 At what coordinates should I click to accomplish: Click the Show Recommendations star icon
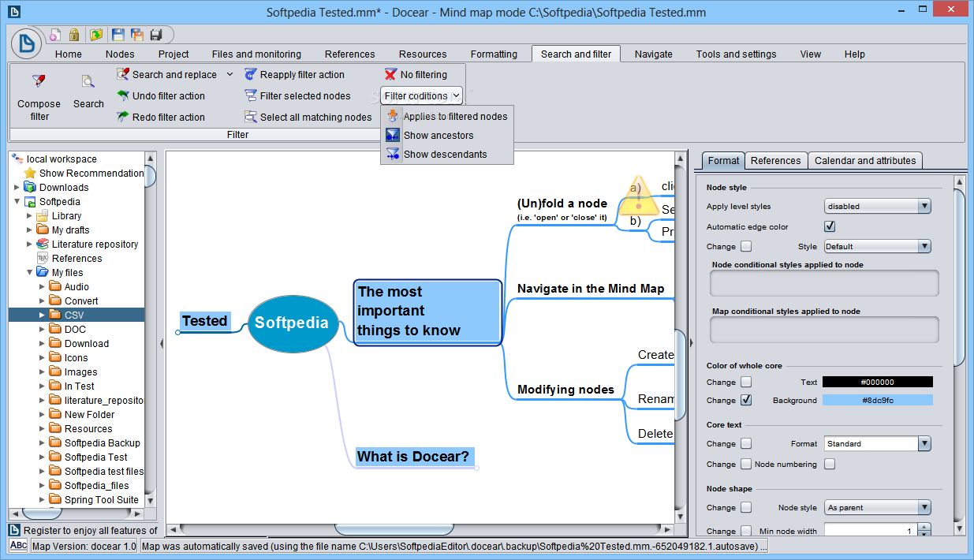[30, 173]
